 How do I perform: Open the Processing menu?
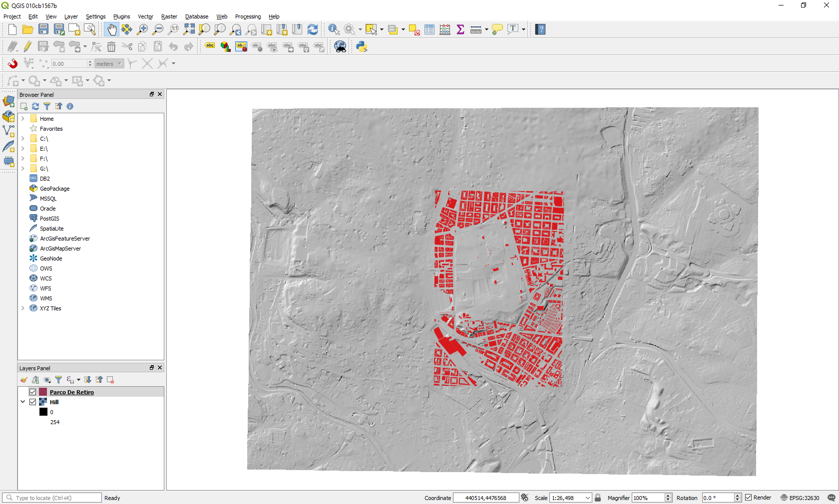click(x=248, y=16)
